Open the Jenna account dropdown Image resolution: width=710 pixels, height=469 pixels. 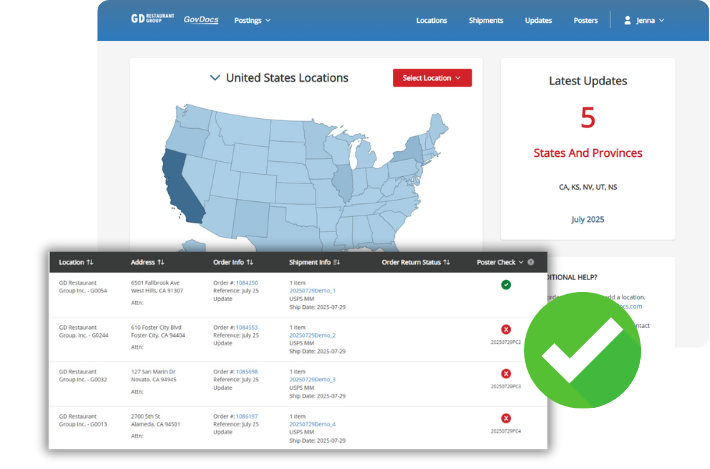650,20
